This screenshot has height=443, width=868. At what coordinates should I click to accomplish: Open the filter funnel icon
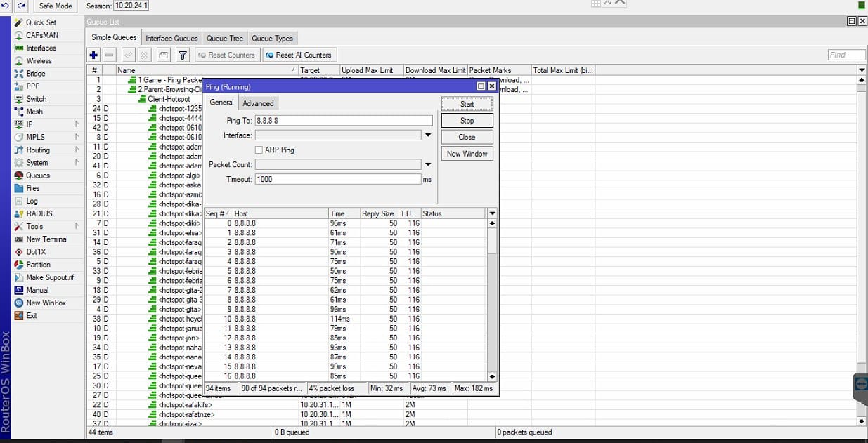[x=183, y=55]
